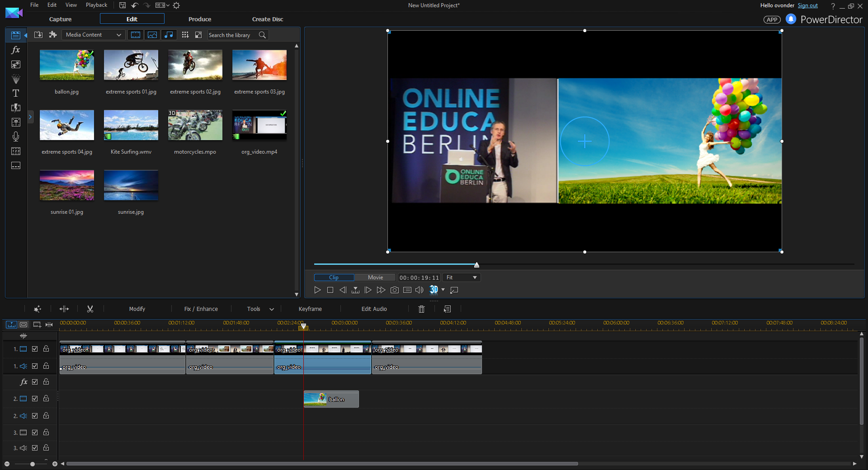Click the Edit Audio button
This screenshot has height=470, width=868.
(x=374, y=309)
